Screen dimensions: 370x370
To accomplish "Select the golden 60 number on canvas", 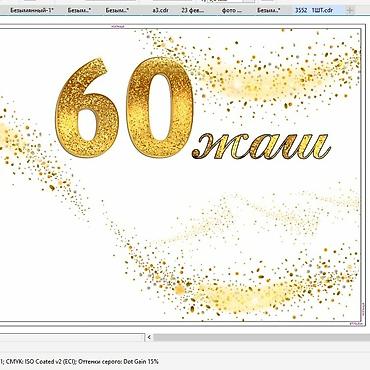I will (124, 108).
